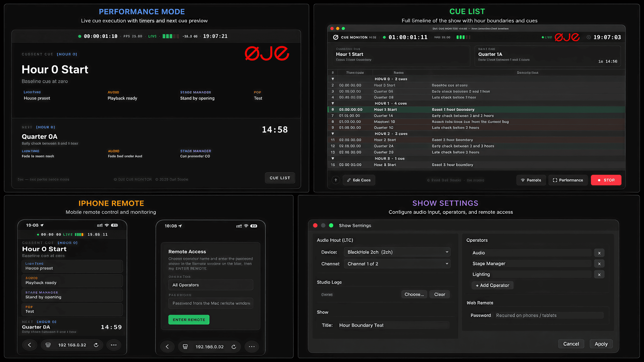Click the Edit Cues pencil button
The image size is (644, 362).
(x=359, y=180)
